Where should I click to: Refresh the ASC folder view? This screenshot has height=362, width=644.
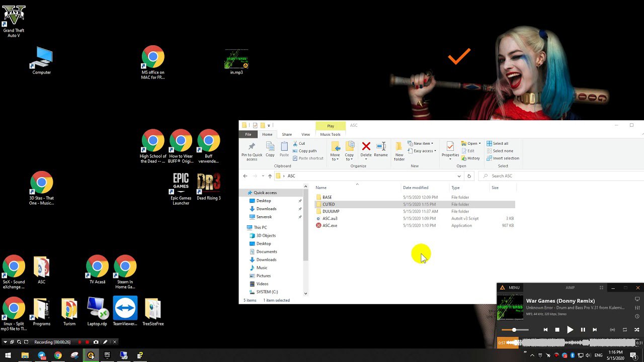pyautogui.click(x=469, y=176)
